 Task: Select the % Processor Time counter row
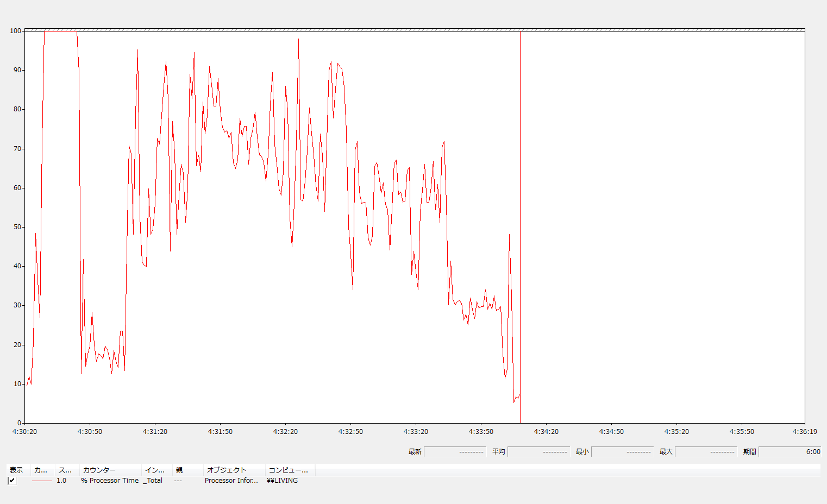(x=110, y=481)
